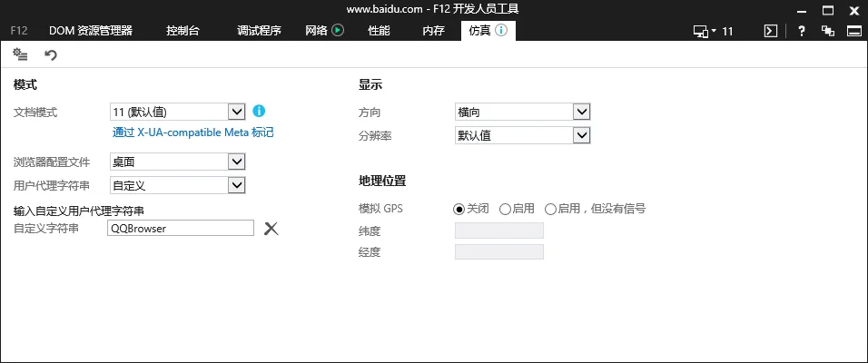The image size is (868, 363).
Task: Select the 启用 GPS radio button
Action: click(x=505, y=209)
